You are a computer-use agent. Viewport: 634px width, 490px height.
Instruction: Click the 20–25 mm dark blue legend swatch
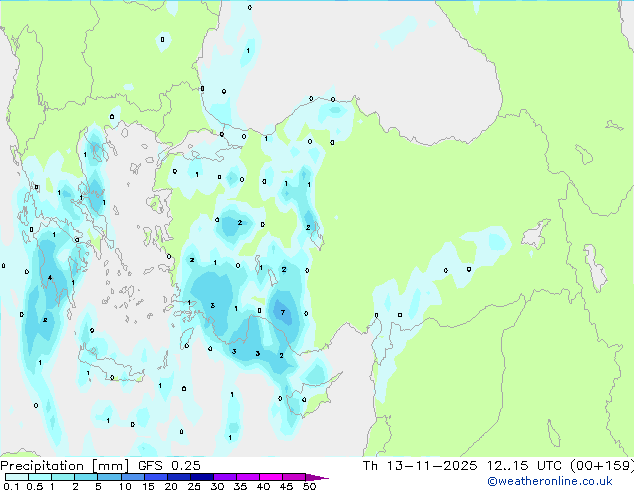pos(179,477)
